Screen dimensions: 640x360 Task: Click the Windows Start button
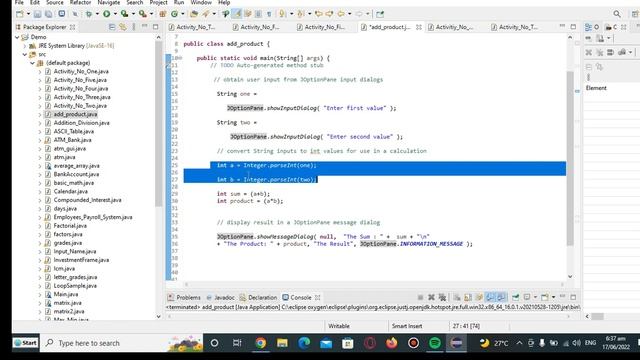pos(25,343)
